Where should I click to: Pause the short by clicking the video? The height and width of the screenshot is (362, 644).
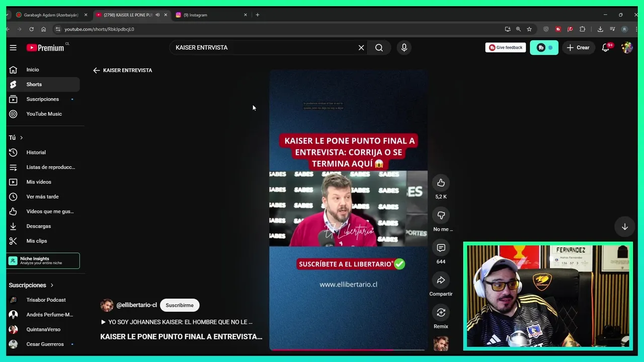click(x=348, y=210)
